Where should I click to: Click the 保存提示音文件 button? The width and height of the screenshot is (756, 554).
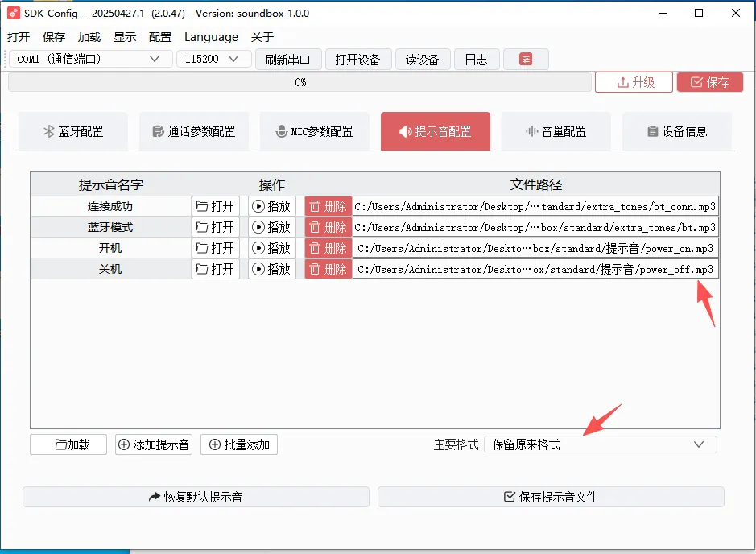tap(551, 497)
